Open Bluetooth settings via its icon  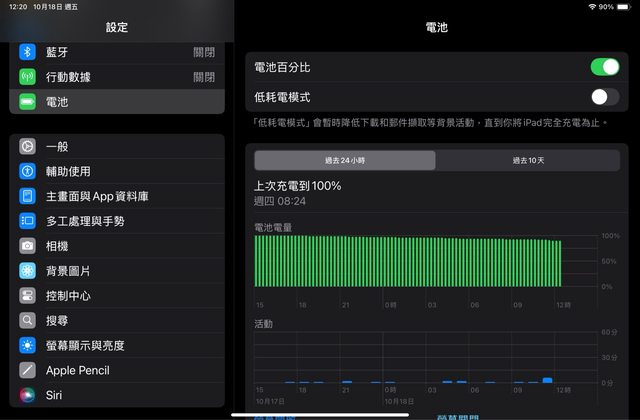[28, 52]
